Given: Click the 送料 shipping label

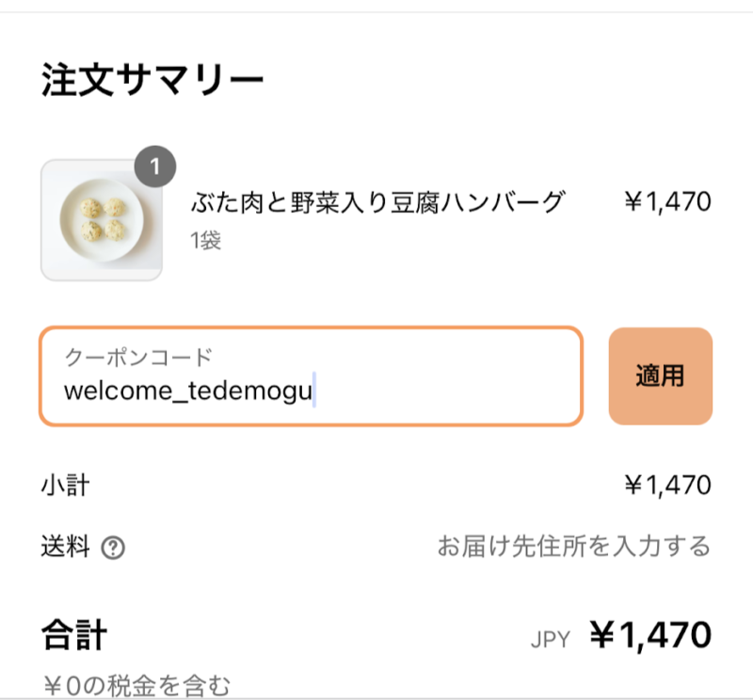Looking at the screenshot, I should point(65,547).
